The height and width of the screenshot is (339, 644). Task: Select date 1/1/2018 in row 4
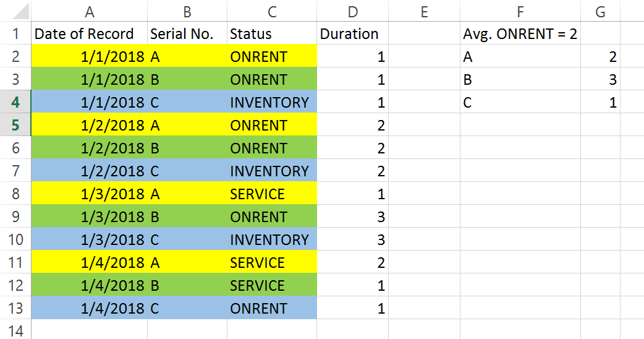point(89,102)
